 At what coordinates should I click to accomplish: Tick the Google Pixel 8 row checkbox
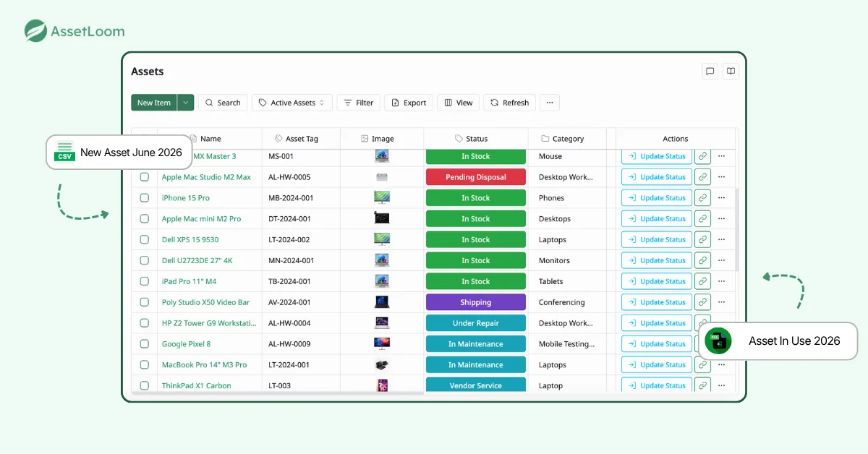pos(145,344)
